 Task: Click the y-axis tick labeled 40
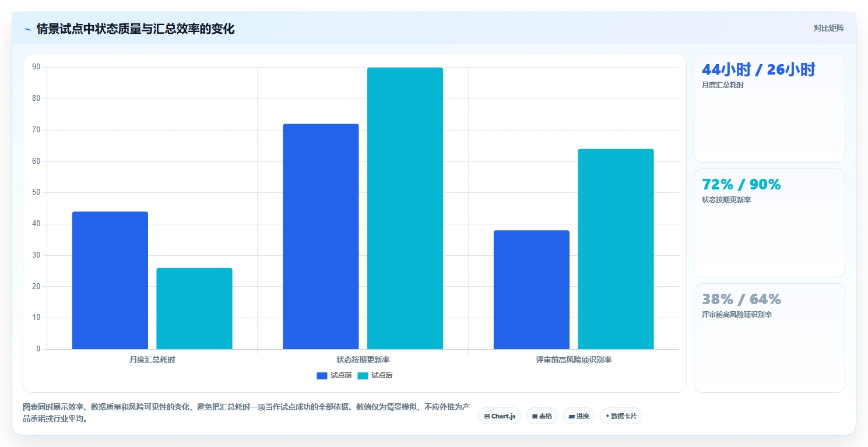37,224
